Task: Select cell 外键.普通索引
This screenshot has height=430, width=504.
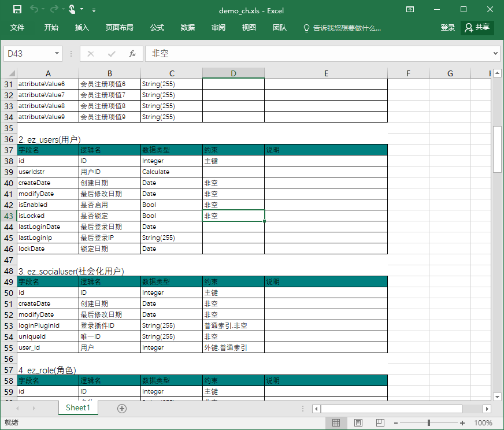Action: pos(234,347)
